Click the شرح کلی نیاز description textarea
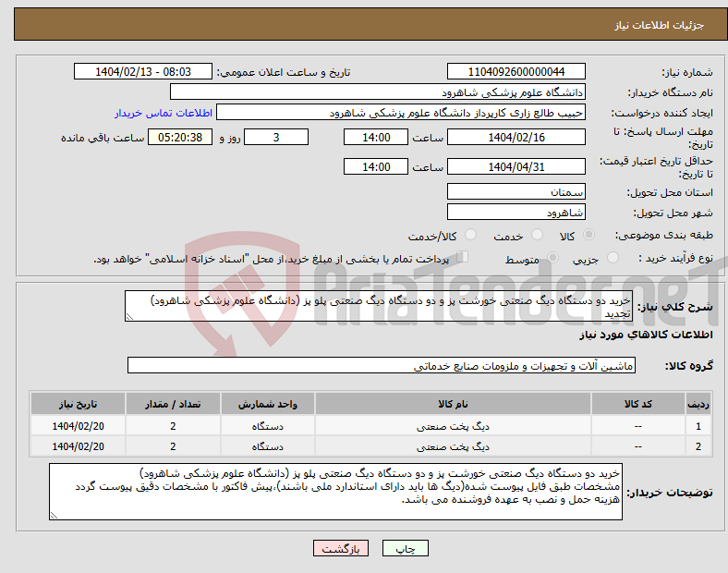The height and width of the screenshot is (573, 728). pos(379,306)
